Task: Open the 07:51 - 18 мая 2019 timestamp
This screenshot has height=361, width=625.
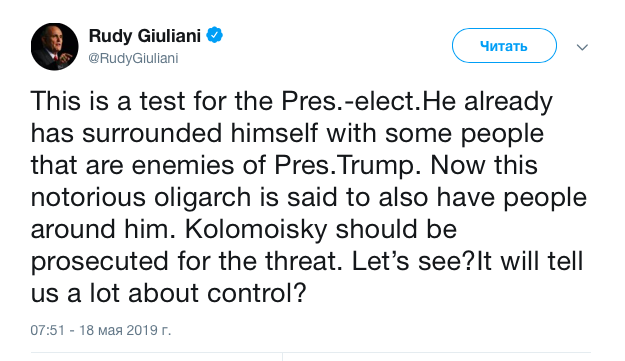Action: click(101, 330)
